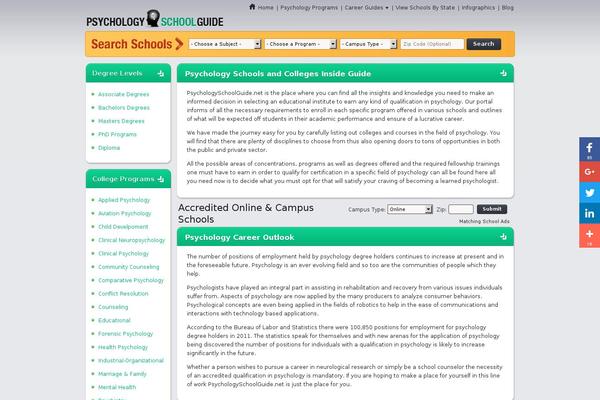Image resolution: width=600 pixels, height=400 pixels.
Task: Click Psychology Schools and Colleges Inside Guide heading
Action: click(x=278, y=73)
